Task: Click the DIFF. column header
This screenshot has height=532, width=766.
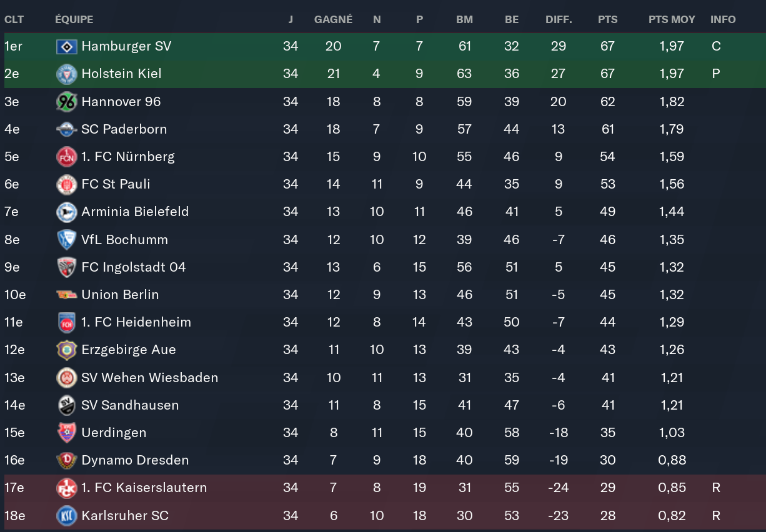Action: pyautogui.click(x=559, y=19)
